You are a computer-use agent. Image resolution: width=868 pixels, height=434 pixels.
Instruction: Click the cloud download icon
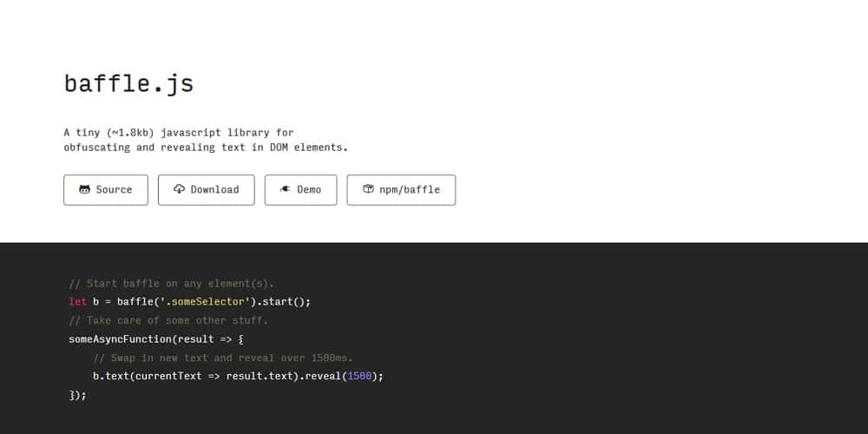[x=179, y=188]
